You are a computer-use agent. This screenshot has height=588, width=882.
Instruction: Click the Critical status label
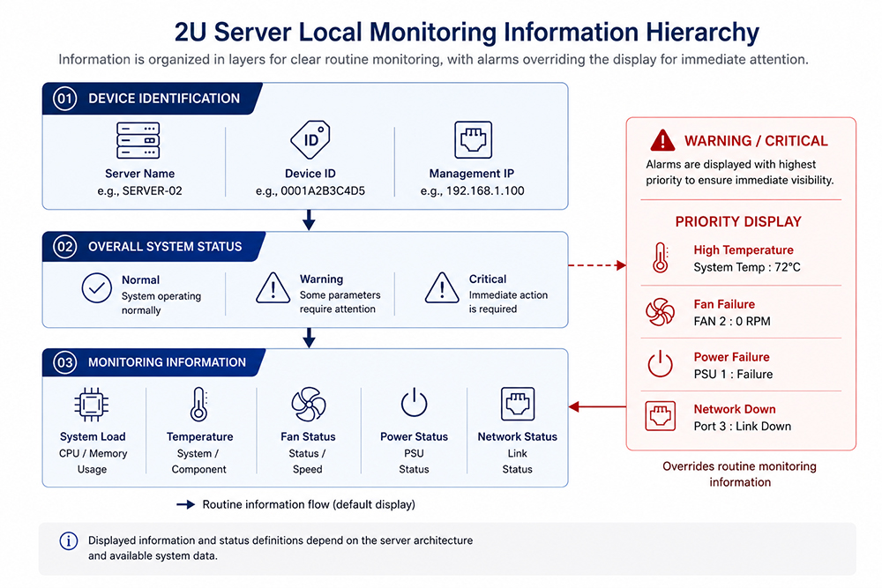pyautogui.click(x=488, y=279)
